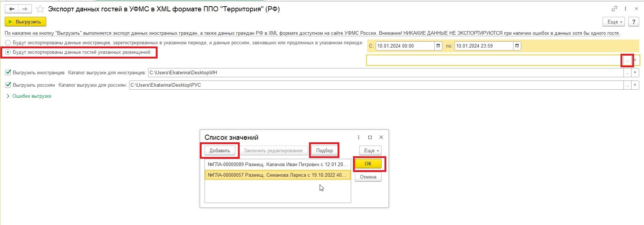Edit the foreigners catalog path field ИН

pos(386,73)
